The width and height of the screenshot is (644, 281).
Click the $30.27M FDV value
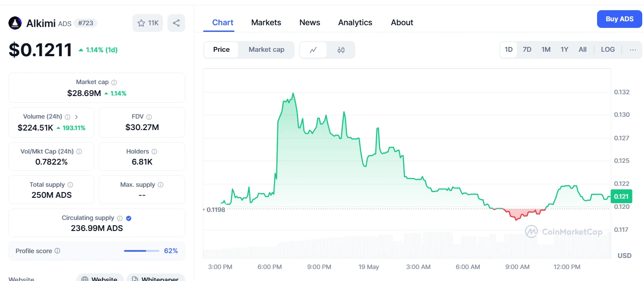click(x=142, y=128)
